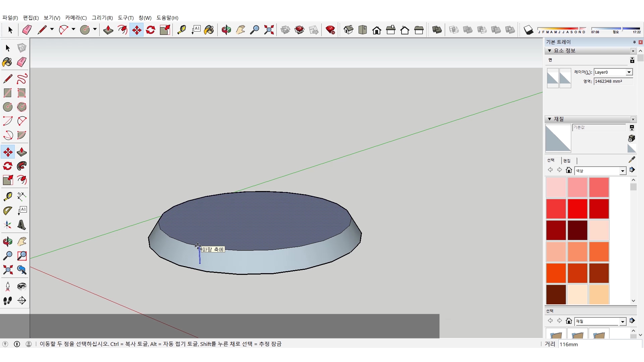Open the 색상 material library dropdown
644x362 pixels.
pos(623,171)
